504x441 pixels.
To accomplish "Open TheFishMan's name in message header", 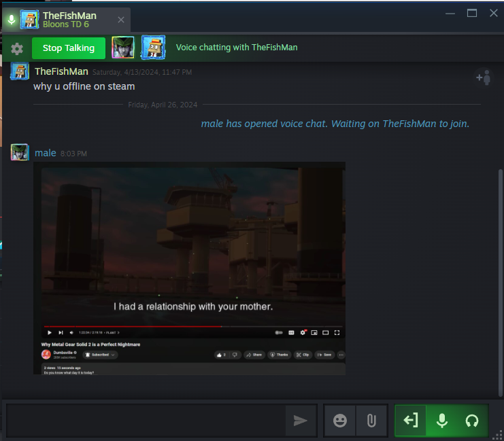I will [x=61, y=71].
